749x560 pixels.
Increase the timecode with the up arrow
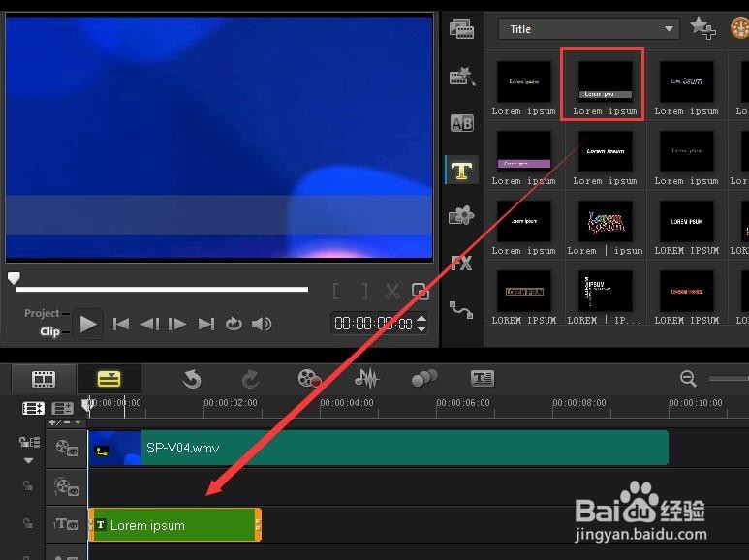click(x=421, y=319)
